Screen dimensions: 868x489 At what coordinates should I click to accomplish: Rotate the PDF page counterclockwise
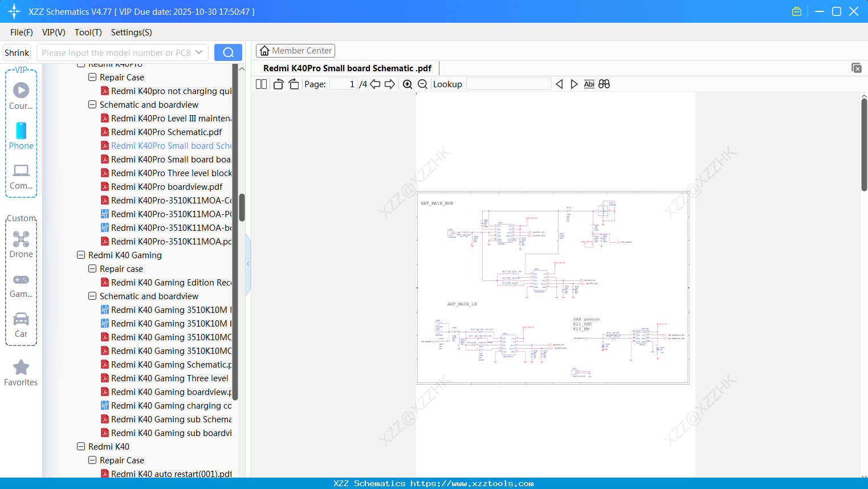click(x=278, y=84)
